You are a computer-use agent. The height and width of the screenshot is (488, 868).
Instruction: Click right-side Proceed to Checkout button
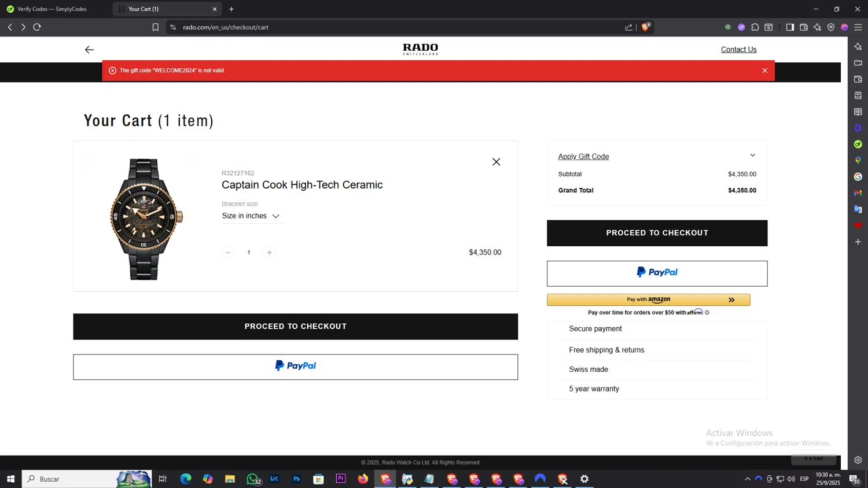coord(657,233)
